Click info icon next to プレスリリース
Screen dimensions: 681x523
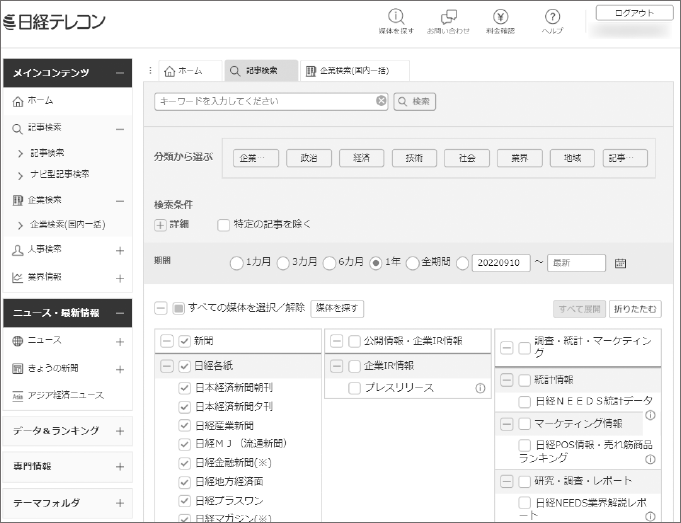point(480,388)
